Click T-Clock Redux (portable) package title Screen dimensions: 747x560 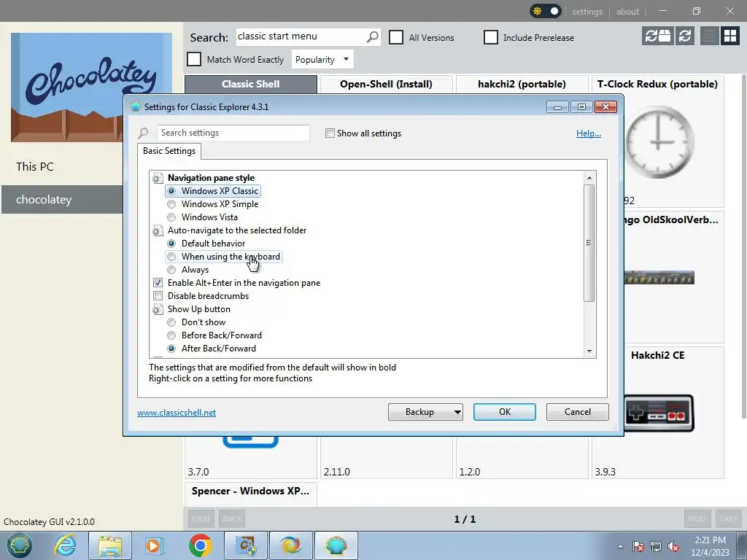[657, 84]
